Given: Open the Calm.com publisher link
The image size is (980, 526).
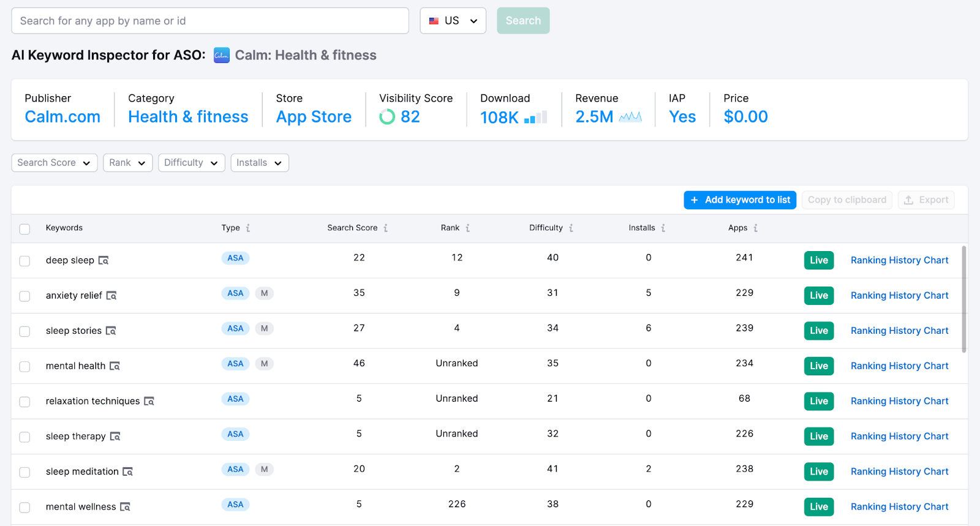Looking at the screenshot, I should tap(62, 117).
